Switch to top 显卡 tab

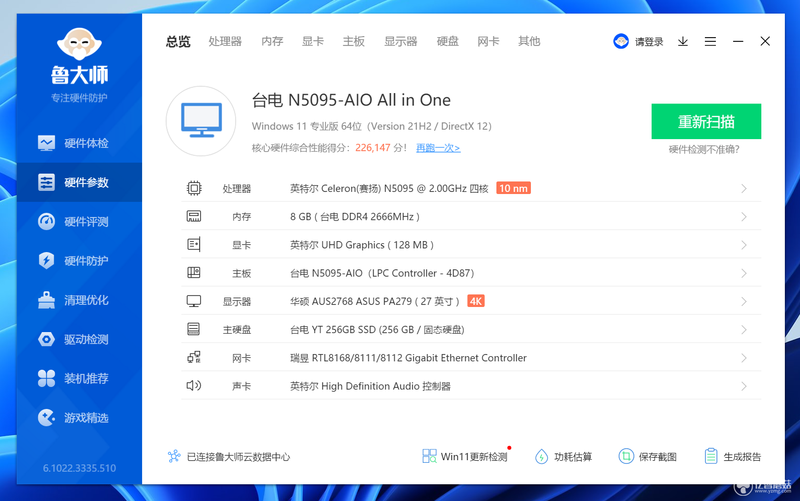tap(313, 41)
